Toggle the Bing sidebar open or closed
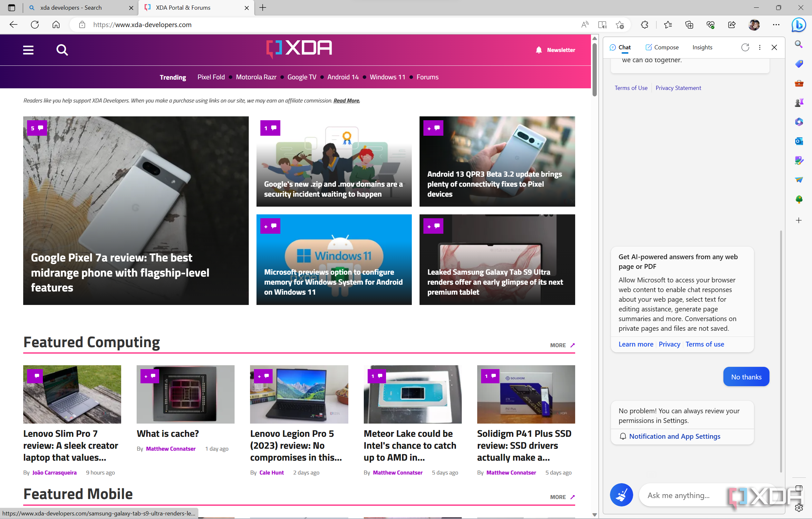The height and width of the screenshot is (519, 812). coord(799,25)
